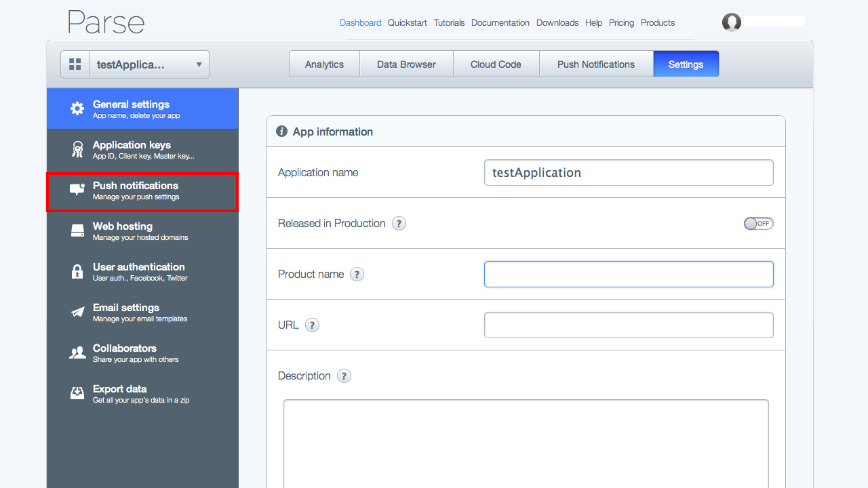Click the General settings gear icon

point(77,108)
